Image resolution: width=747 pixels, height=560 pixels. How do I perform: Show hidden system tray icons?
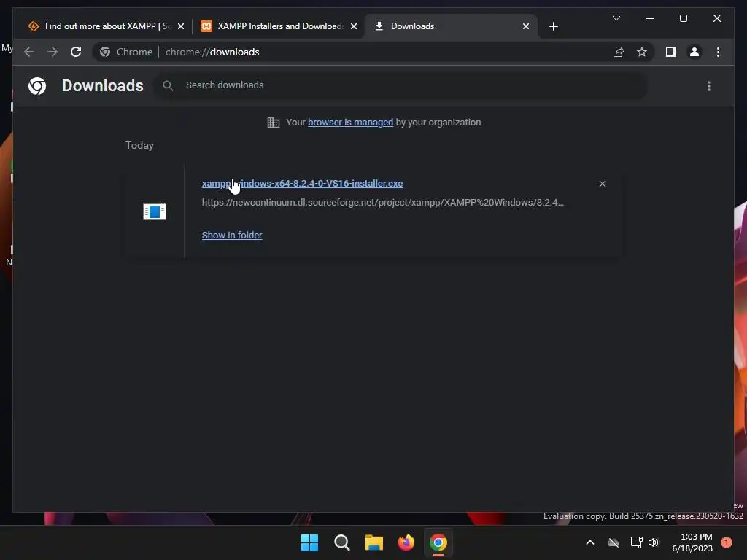589,542
